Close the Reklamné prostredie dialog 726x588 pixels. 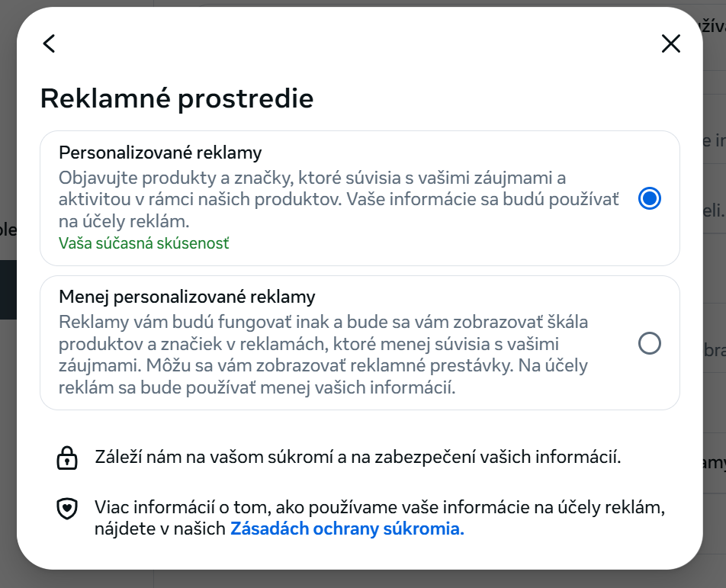pos(670,43)
